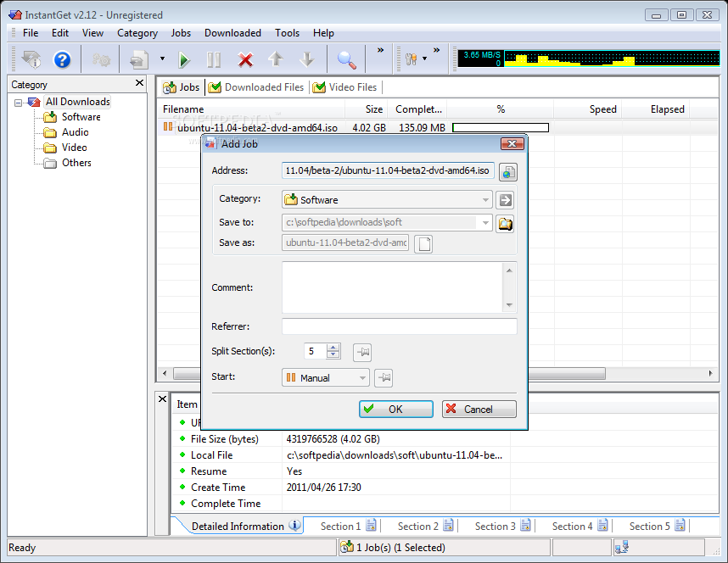The width and height of the screenshot is (728, 563).
Task: Click the grayed gears options toolbar icon
Action: 101,60
